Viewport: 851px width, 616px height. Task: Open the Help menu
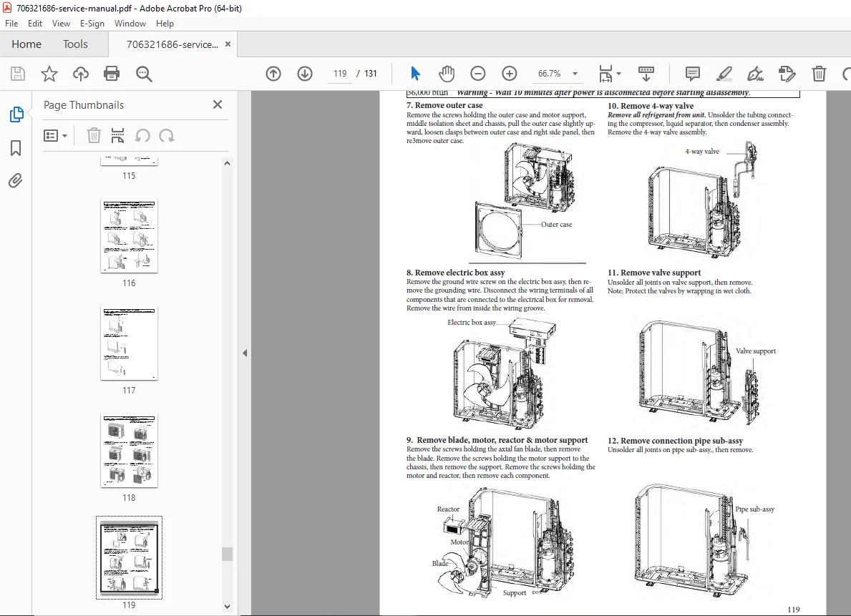[x=165, y=24]
